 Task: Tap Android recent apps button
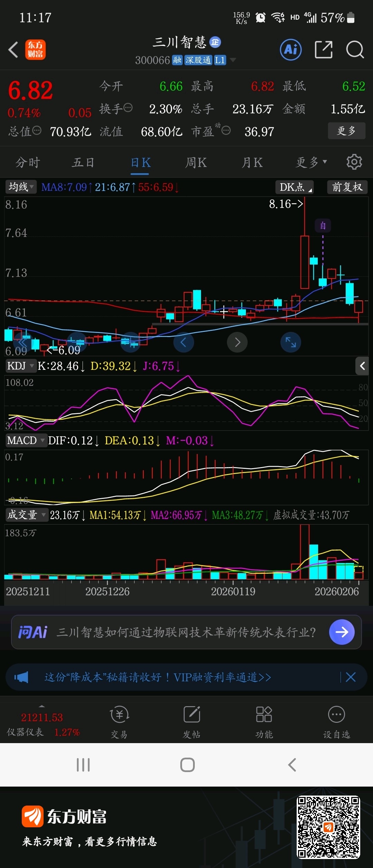(83, 765)
